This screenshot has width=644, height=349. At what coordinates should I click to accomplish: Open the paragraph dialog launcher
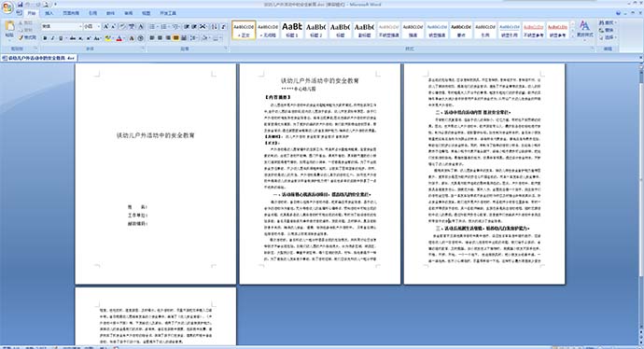[x=226, y=49]
